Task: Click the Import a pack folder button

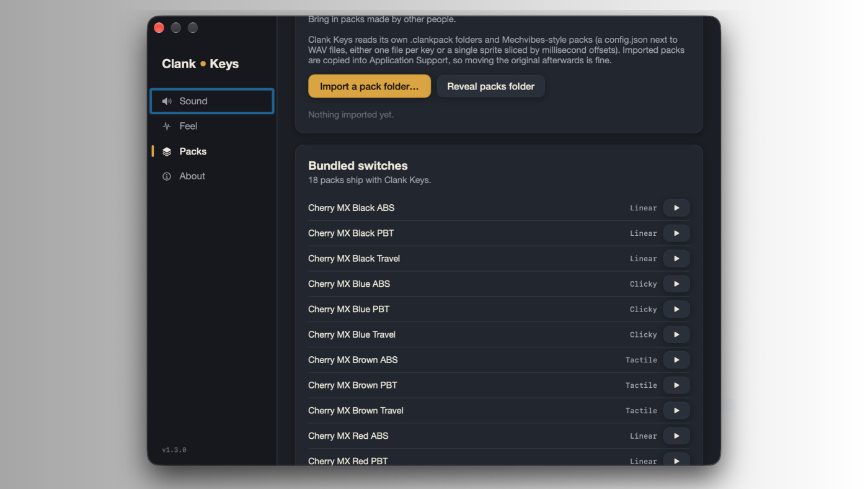Action: (370, 86)
